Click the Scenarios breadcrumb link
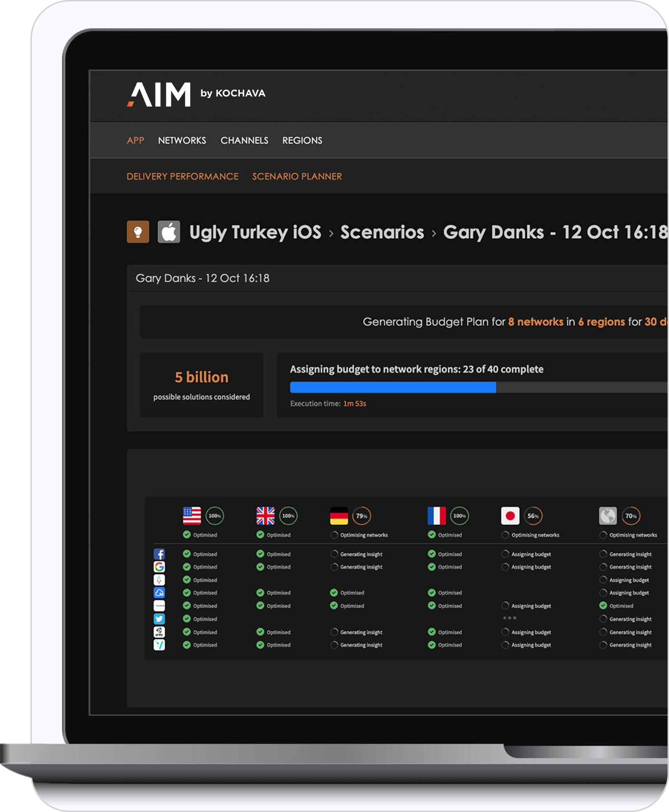Screen dimensions: 669x812 (x=382, y=233)
